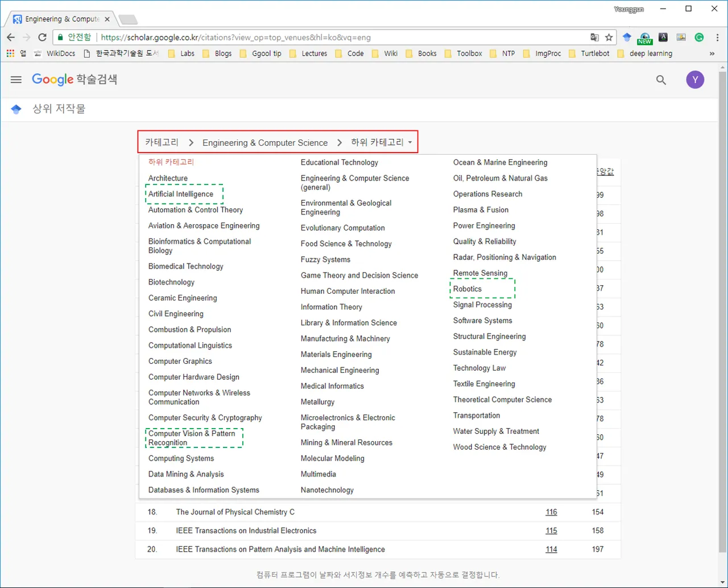The height and width of the screenshot is (588, 728).
Task: Select the red 하위 카테고리 menu header
Action: click(x=171, y=162)
